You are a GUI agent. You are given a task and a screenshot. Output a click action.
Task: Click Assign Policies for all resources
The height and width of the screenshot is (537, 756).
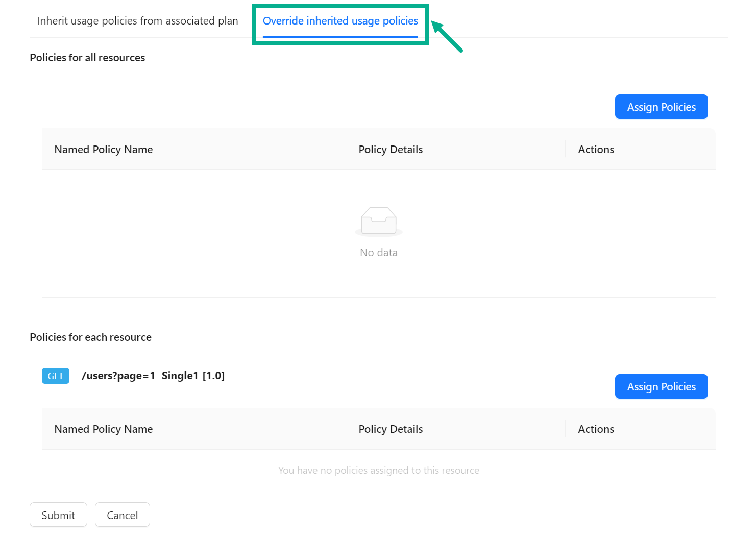tap(661, 107)
